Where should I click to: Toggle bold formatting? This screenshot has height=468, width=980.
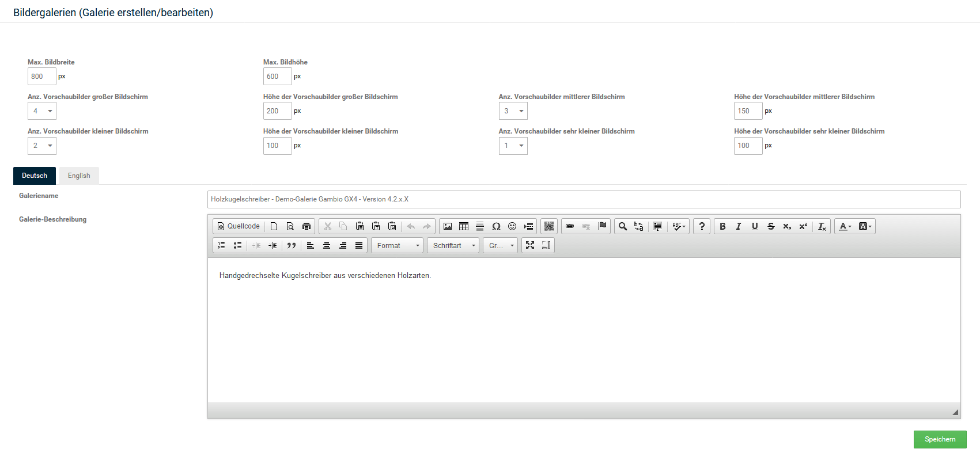coord(722,226)
